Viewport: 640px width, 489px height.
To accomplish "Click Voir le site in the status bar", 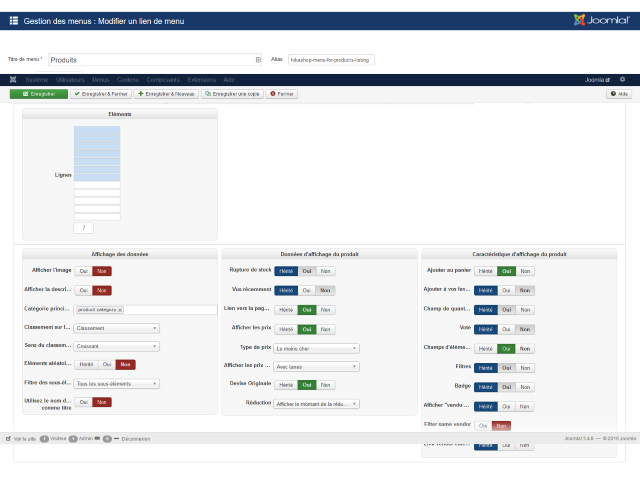I will (x=21, y=439).
